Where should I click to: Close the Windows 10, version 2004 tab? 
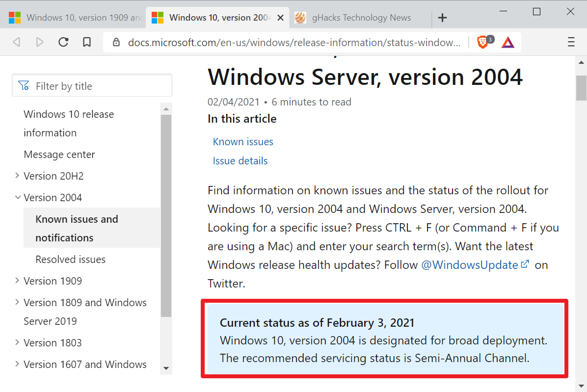280,18
